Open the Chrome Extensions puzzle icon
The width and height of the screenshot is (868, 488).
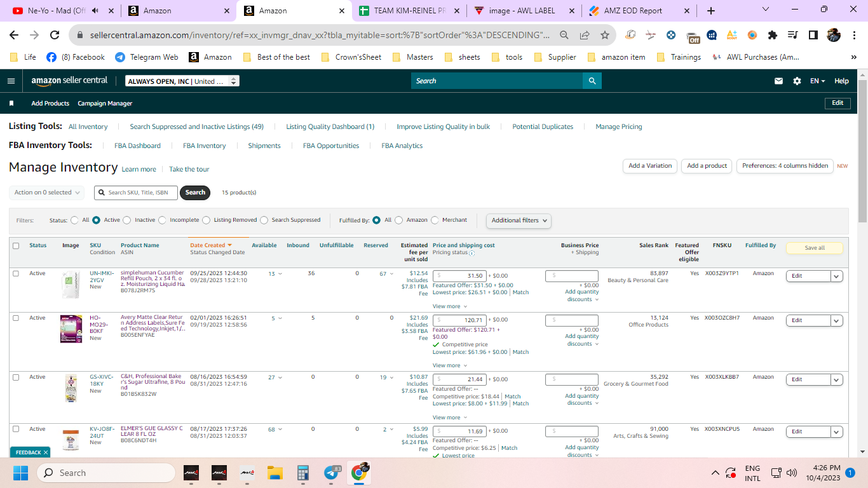pos(773,35)
